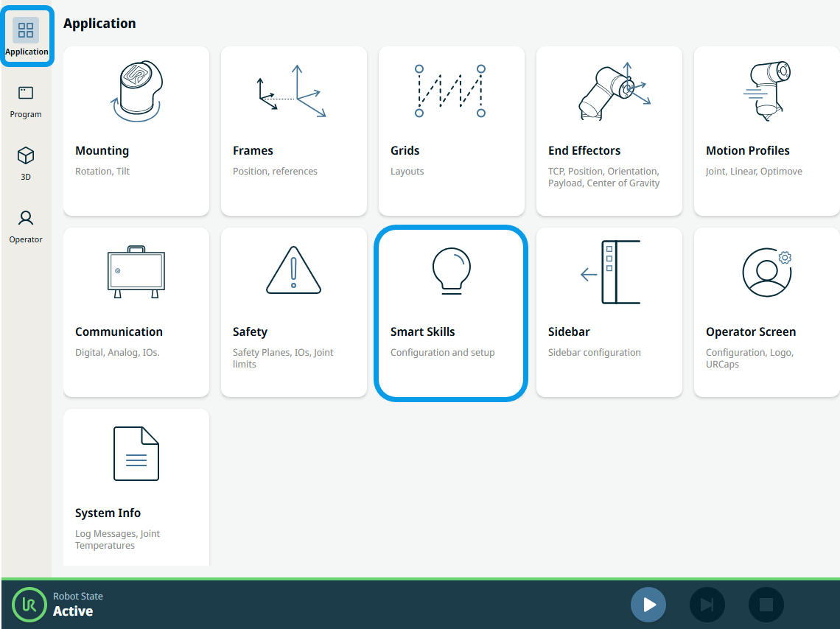Open the Grids zigzag layout icon
The image size is (840, 629).
pos(450,91)
